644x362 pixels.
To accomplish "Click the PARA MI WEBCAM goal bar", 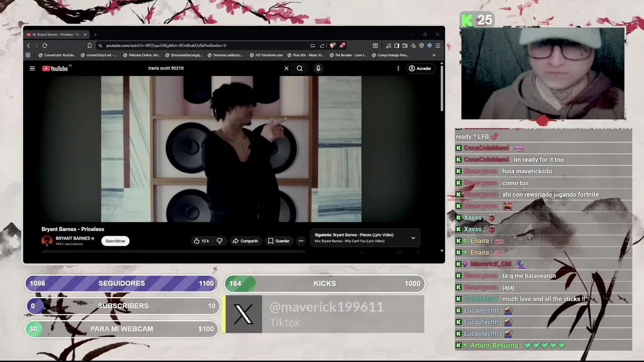I will [122, 329].
